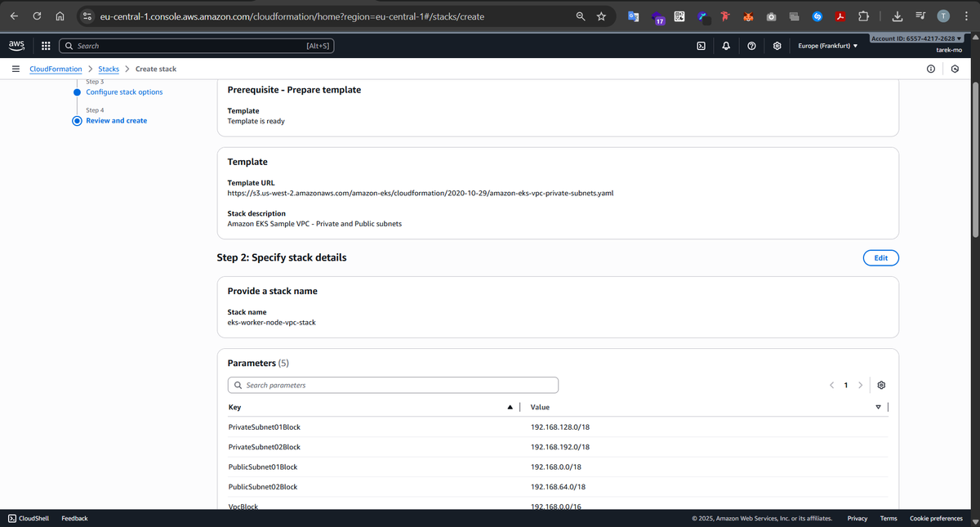Click Edit for Step 2 details
The width and height of the screenshot is (980, 527).
[880, 257]
